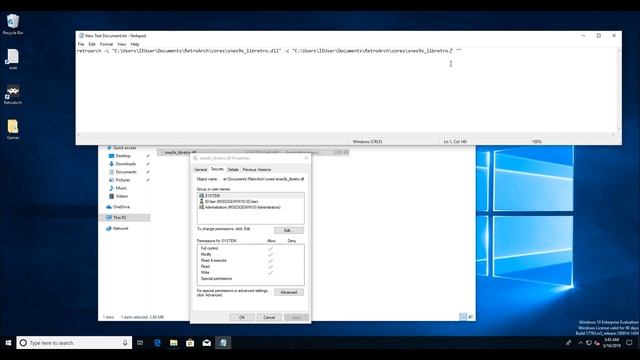Click the microphone icon in the search box

[x=125, y=343]
